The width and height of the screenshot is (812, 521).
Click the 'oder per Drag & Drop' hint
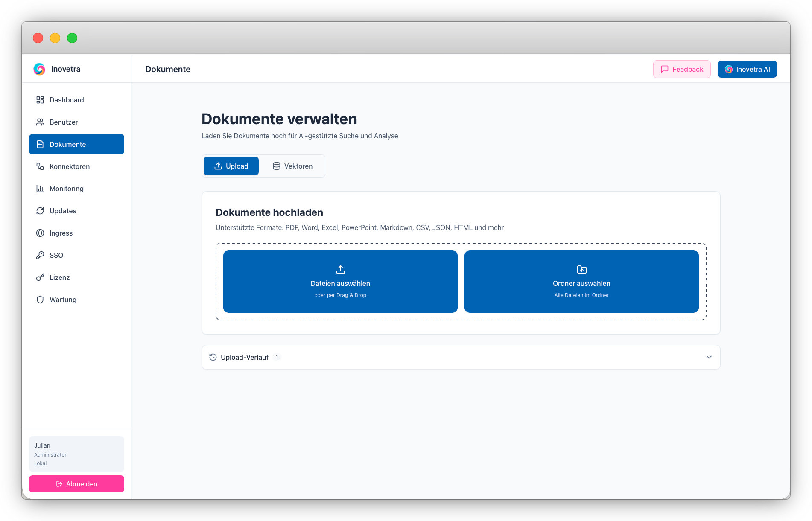pos(340,295)
